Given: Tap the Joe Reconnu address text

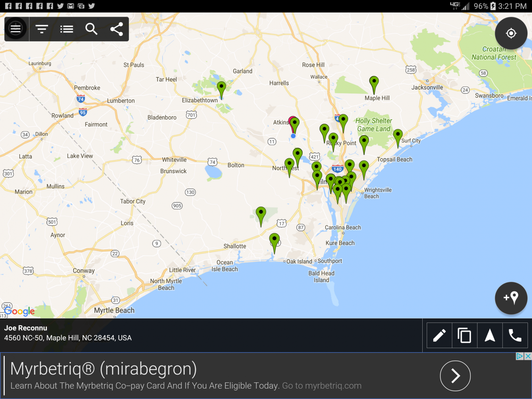Looking at the screenshot, I should tap(68, 338).
